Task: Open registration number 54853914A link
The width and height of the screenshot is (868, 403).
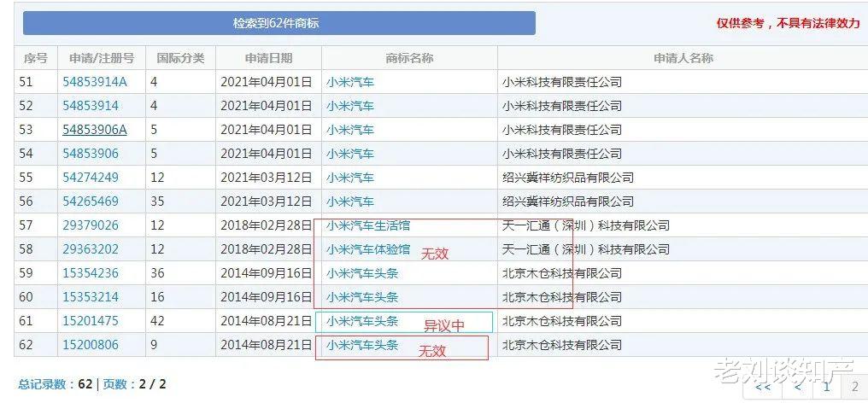Action: (x=95, y=82)
